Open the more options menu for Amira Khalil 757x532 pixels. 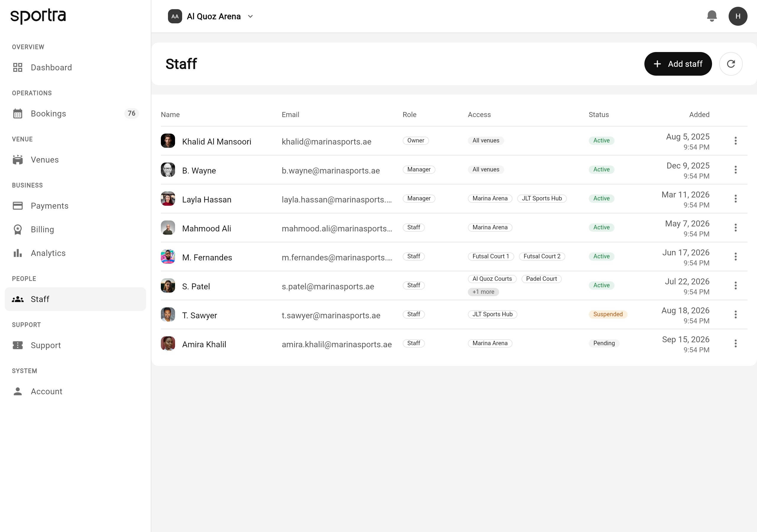(x=735, y=344)
